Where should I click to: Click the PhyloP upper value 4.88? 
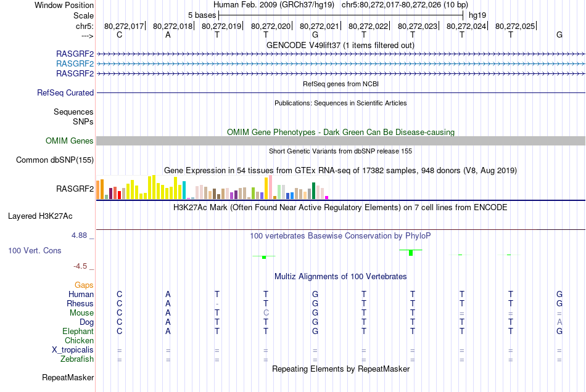click(79, 235)
